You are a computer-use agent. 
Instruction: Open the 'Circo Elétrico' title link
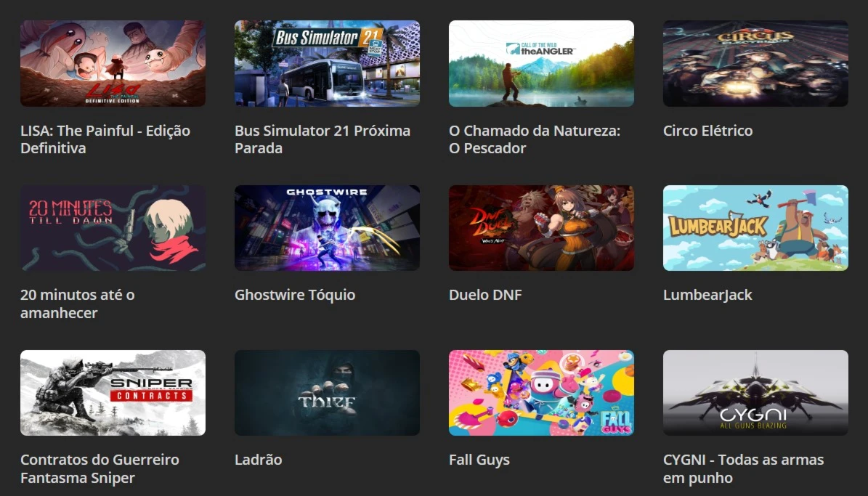pyautogui.click(x=708, y=131)
